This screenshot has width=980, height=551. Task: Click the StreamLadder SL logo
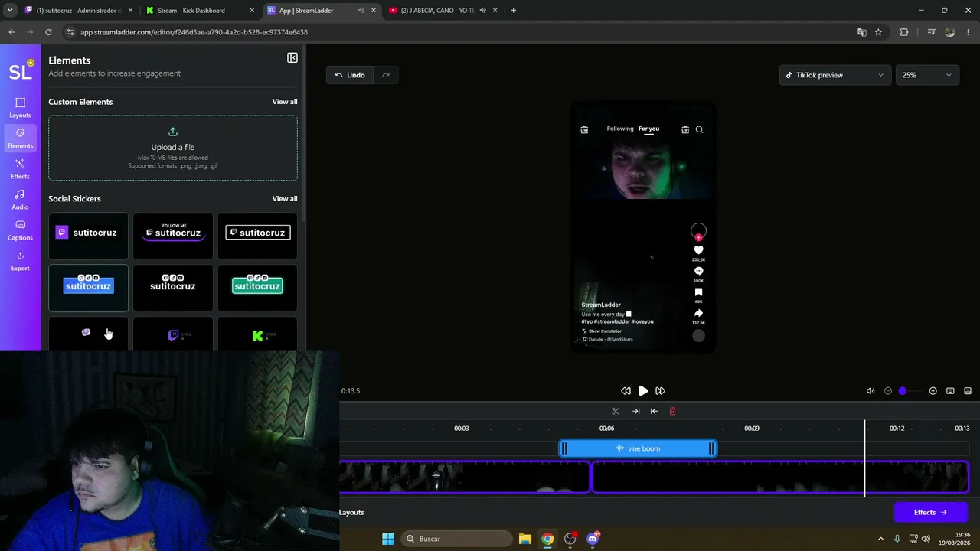21,70
